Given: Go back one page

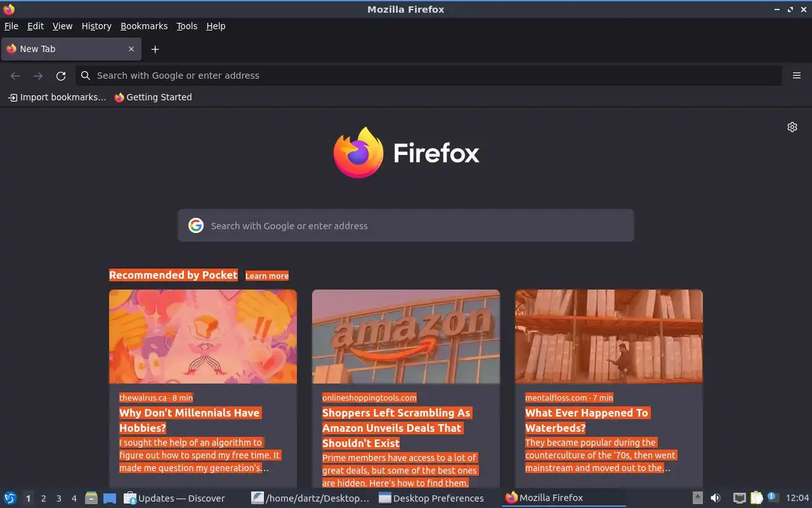Looking at the screenshot, I should pyautogui.click(x=15, y=76).
